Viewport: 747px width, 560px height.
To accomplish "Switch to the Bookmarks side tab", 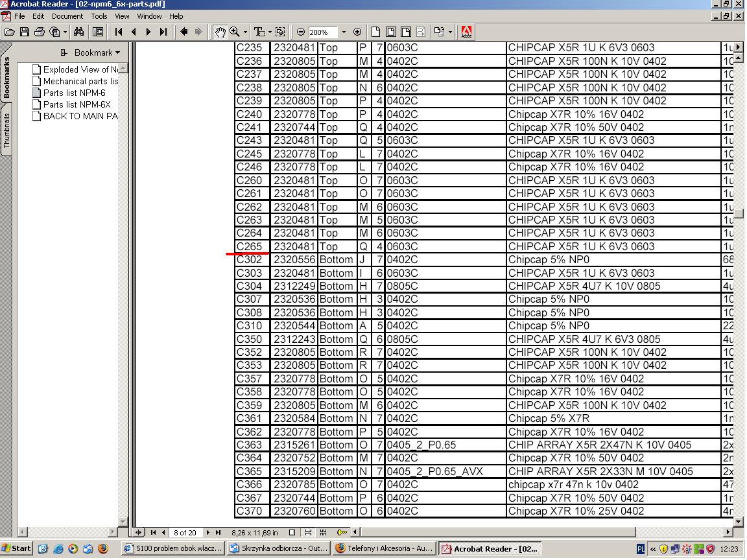I will coord(6,76).
